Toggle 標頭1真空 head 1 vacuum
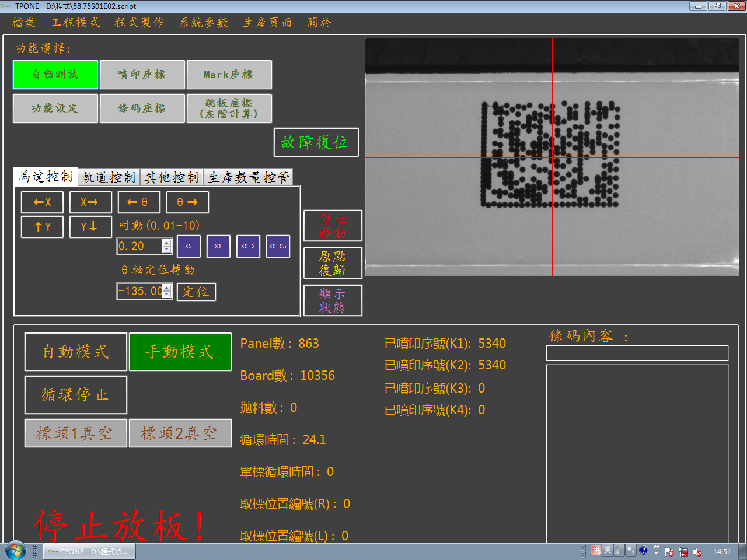This screenshot has height=560, width=747. click(76, 433)
